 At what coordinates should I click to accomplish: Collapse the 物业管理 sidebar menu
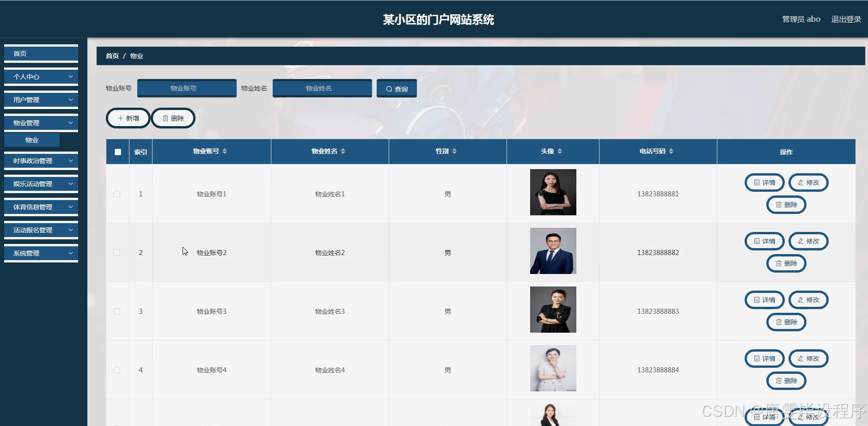41,123
